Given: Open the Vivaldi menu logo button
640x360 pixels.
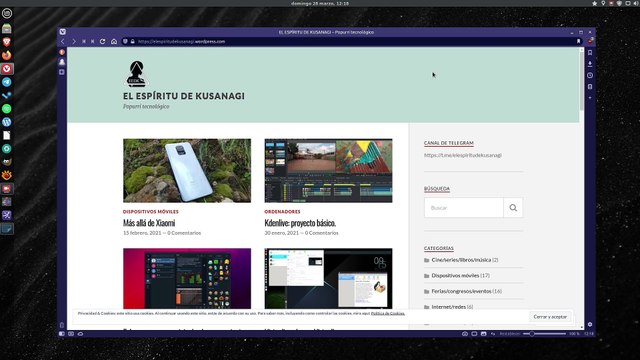Looking at the screenshot, I should click(62, 32).
